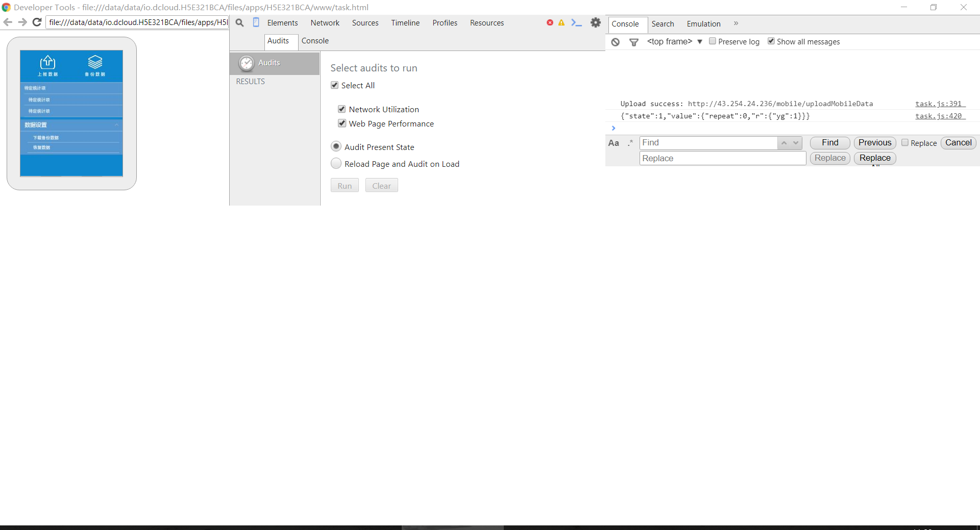Uncheck Network Utilization audit
The height and width of the screenshot is (530, 980).
click(x=342, y=109)
